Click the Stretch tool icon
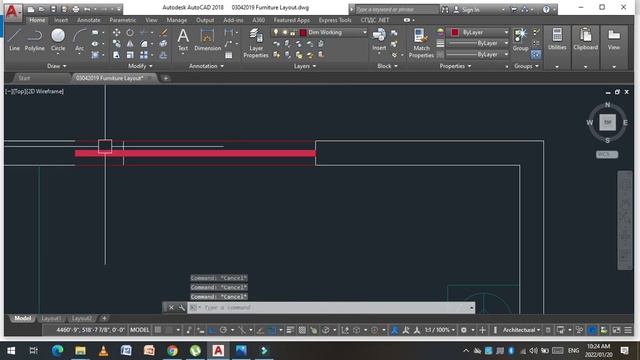The image size is (640, 360). tap(117, 55)
